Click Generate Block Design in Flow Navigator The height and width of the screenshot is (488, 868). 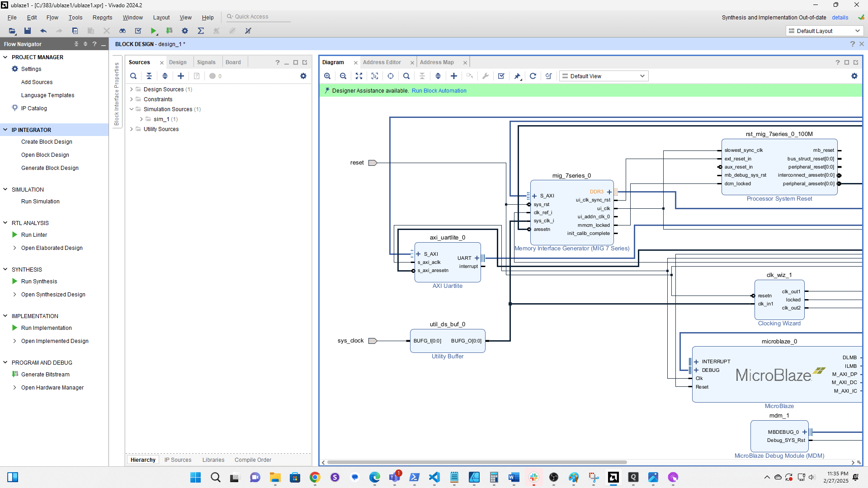pos(50,168)
